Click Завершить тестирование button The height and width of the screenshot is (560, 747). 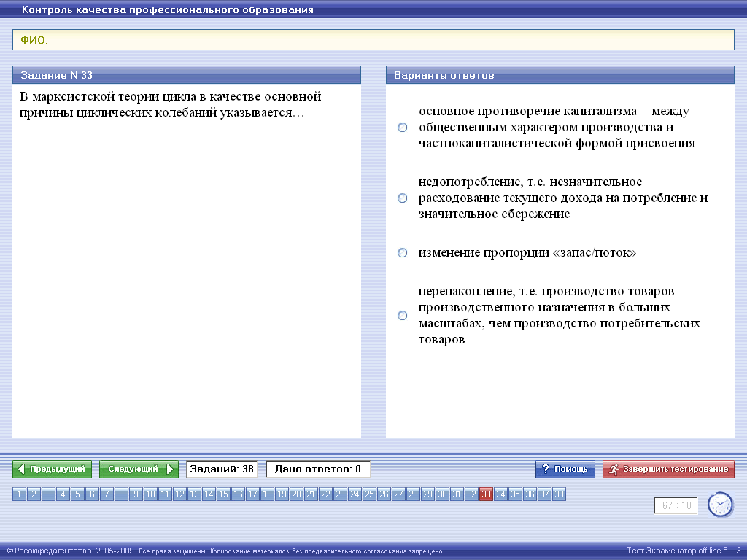668,469
